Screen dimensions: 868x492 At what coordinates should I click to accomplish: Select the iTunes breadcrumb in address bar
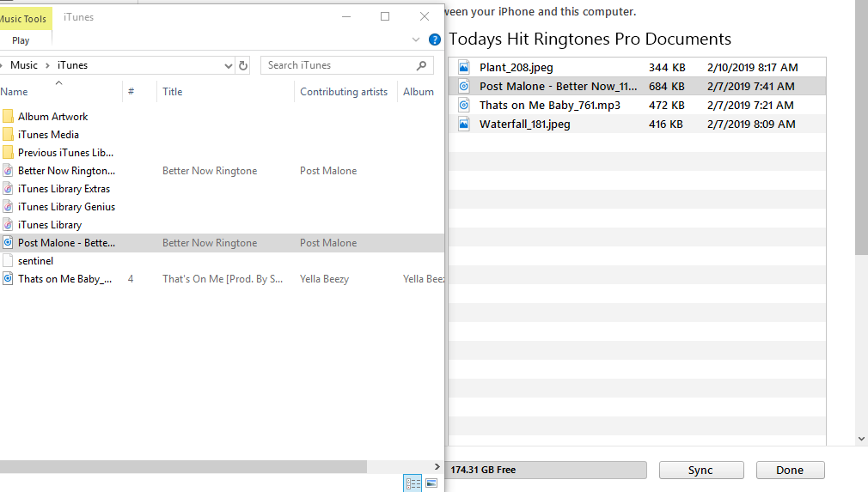[72, 65]
